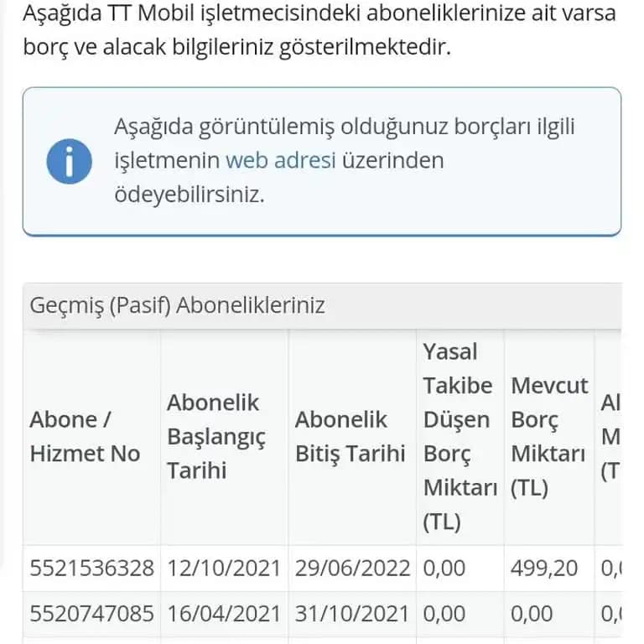Click legal debt 0,00 in the 5520747085 row
Image resolution: width=644 pixels, height=644 pixels.
click(444, 614)
